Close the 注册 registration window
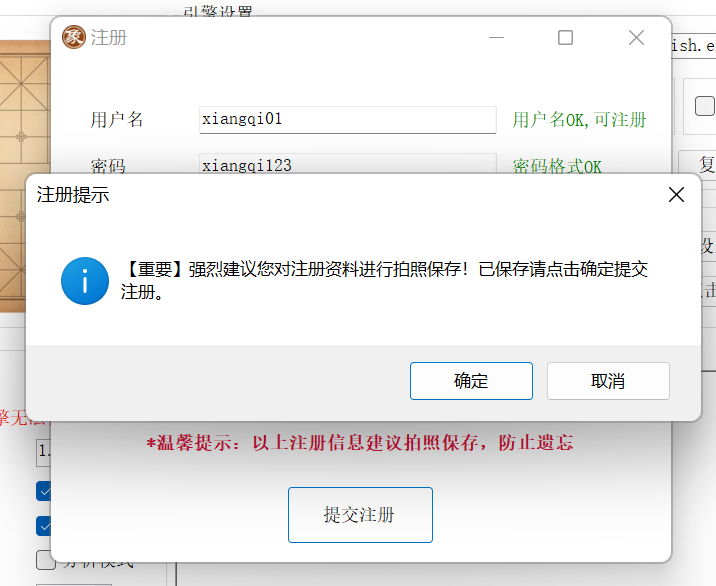This screenshot has height=586, width=716. pyautogui.click(x=636, y=38)
